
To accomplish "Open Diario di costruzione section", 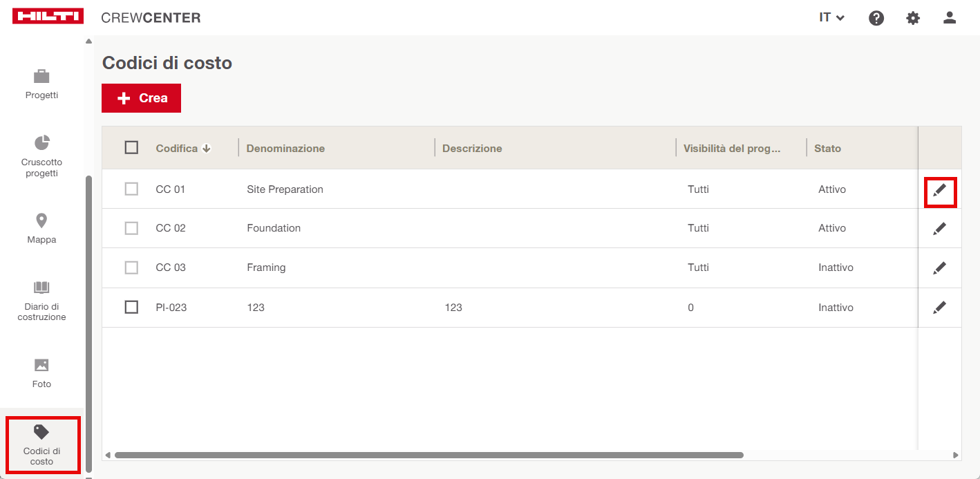I will tap(41, 301).
